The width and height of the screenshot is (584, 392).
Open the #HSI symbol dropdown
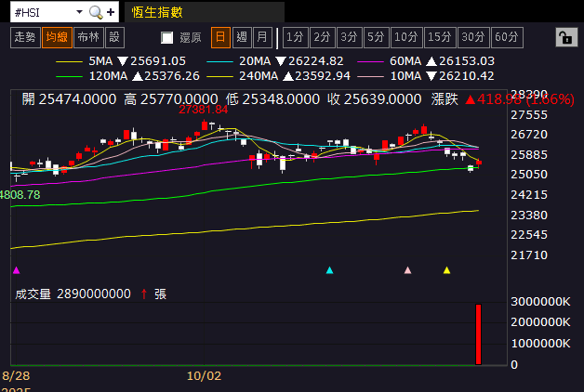point(78,12)
